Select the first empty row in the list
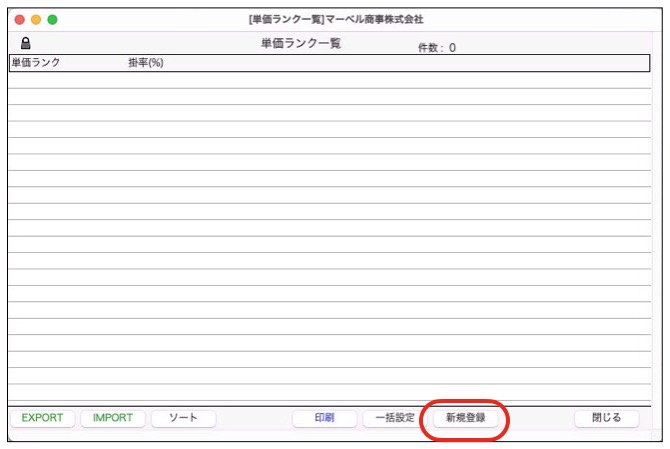 [330, 81]
